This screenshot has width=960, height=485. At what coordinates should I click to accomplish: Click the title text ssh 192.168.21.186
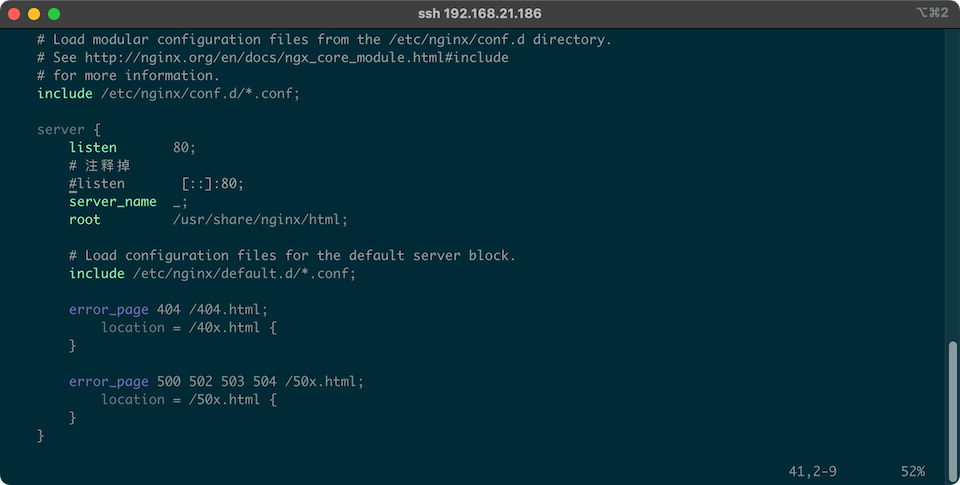pyautogui.click(x=479, y=13)
